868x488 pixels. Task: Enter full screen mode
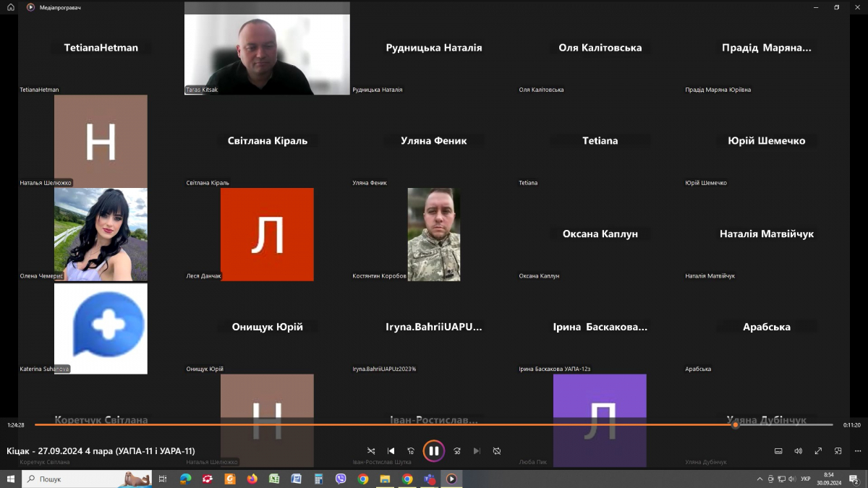pyautogui.click(x=818, y=451)
